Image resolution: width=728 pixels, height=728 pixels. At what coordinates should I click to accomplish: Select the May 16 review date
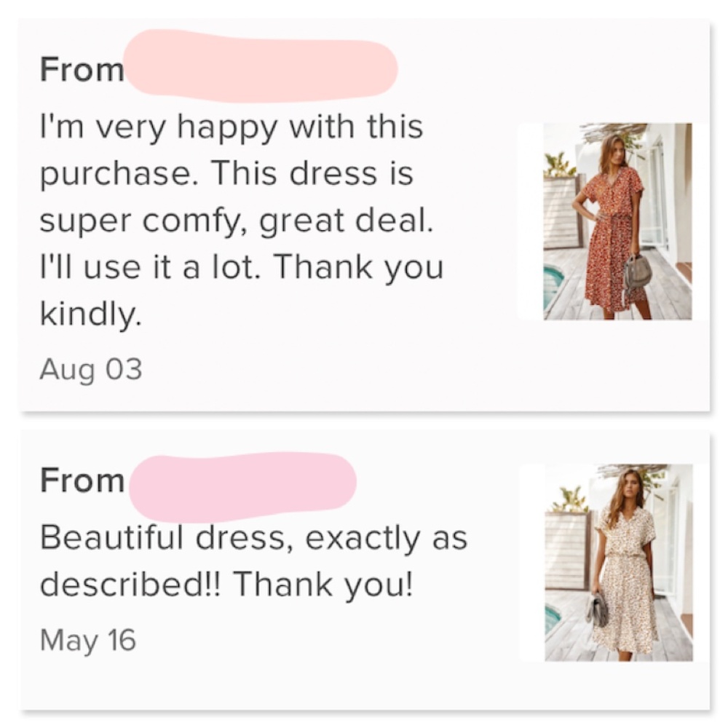tap(87, 639)
